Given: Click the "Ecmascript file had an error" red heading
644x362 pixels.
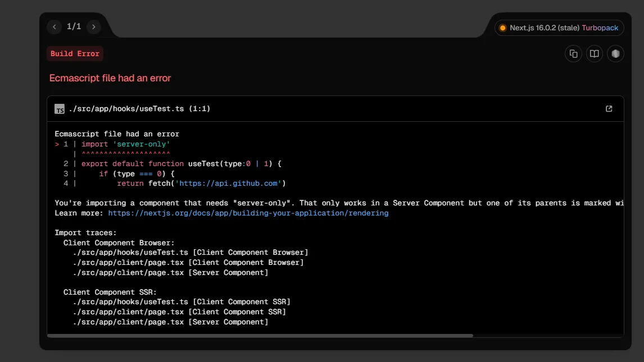Looking at the screenshot, I should (110, 78).
